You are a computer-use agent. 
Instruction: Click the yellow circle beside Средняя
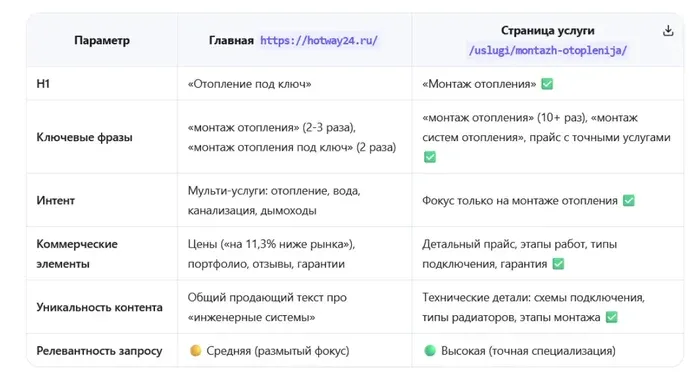195,351
